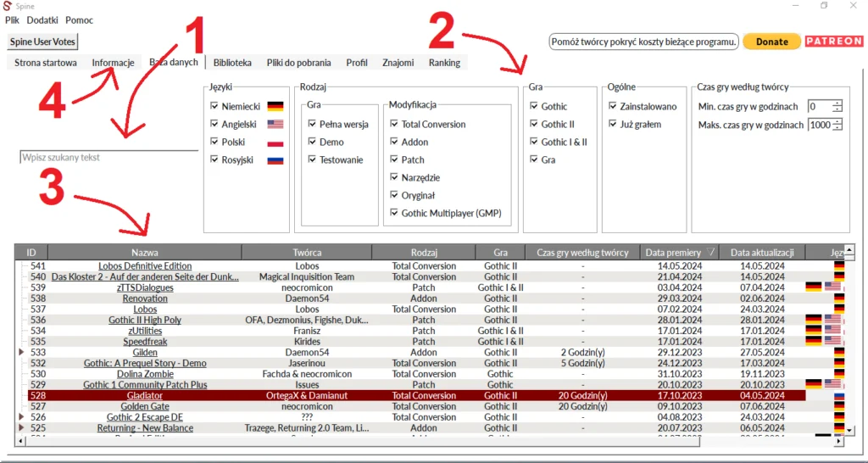Click the Polish flag next to Polski
Image resolution: width=868 pixels, height=463 pixels.
click(x=275, y=142)
